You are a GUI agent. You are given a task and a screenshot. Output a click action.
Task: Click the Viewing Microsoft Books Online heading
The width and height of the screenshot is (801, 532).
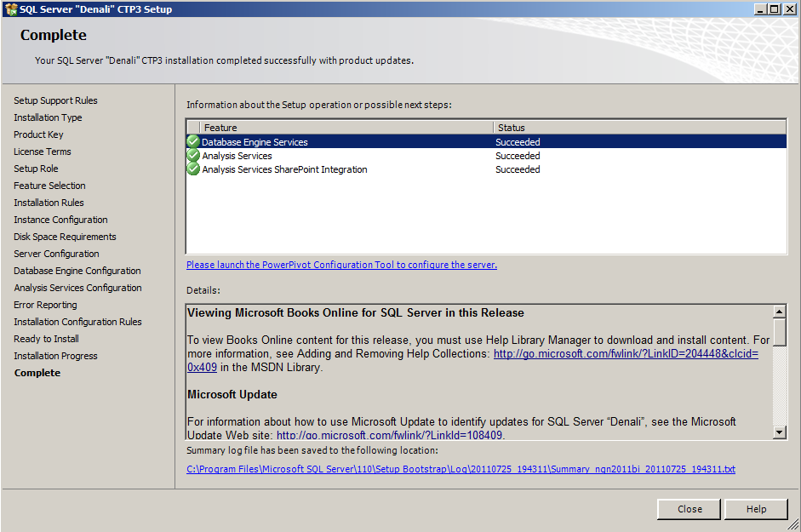point(356,312)
